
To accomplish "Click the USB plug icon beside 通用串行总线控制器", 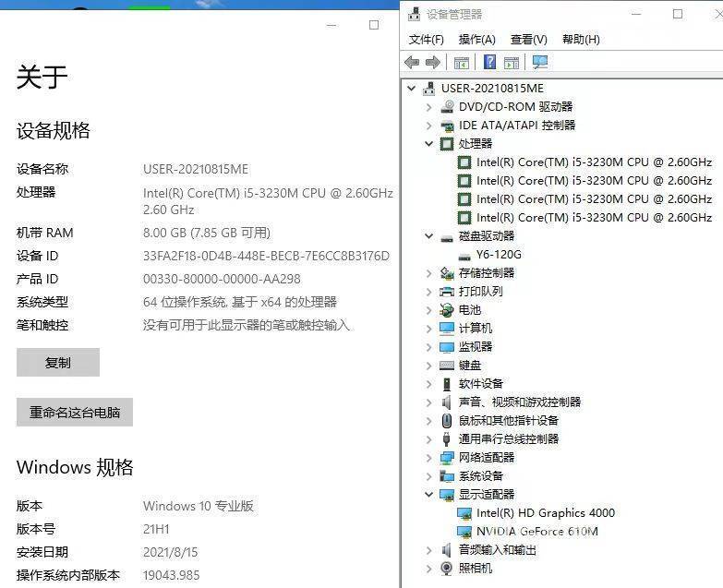I will click(x=446, y=438).
